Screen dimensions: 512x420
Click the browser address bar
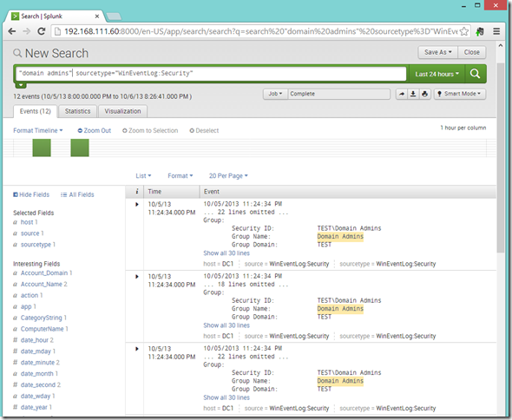(x=260, y=31)
